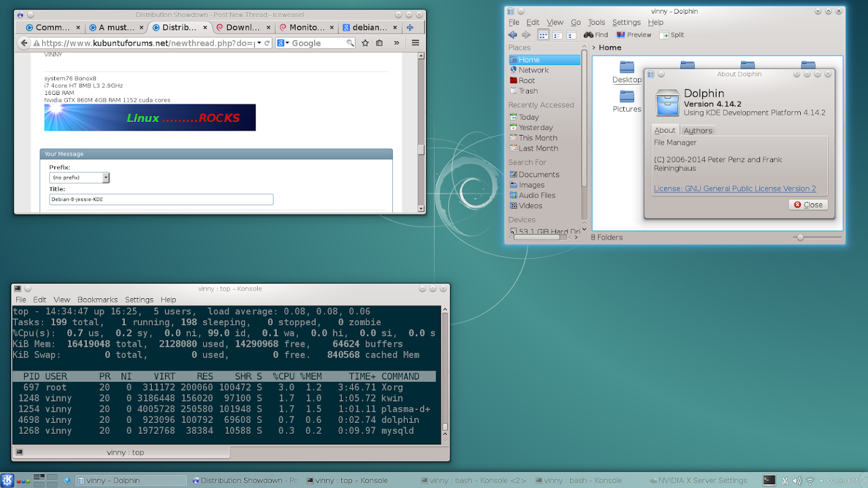Screen dimensions: 868x488
Task: Open the terminal icon in system tray
Action: 769,481
